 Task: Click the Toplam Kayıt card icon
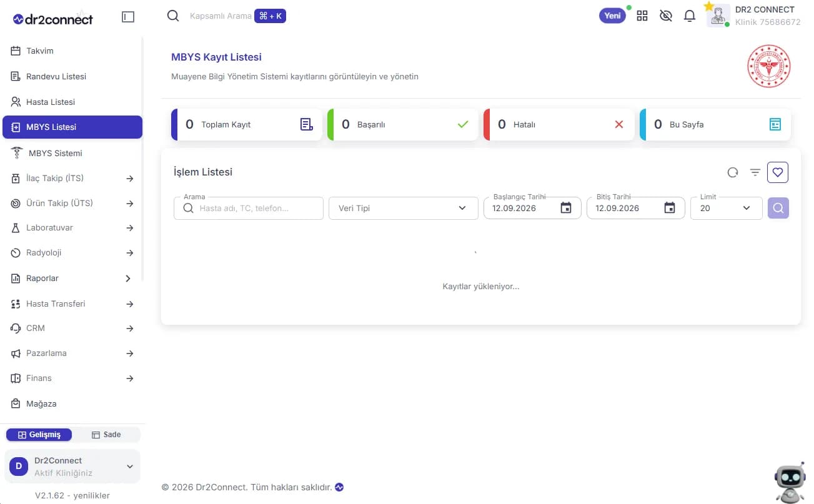306,124
